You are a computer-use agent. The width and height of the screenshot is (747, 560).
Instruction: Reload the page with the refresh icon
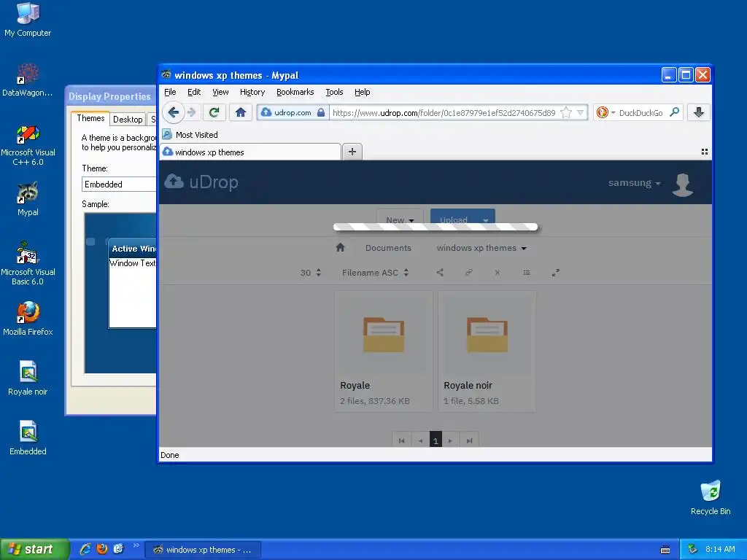214,112
